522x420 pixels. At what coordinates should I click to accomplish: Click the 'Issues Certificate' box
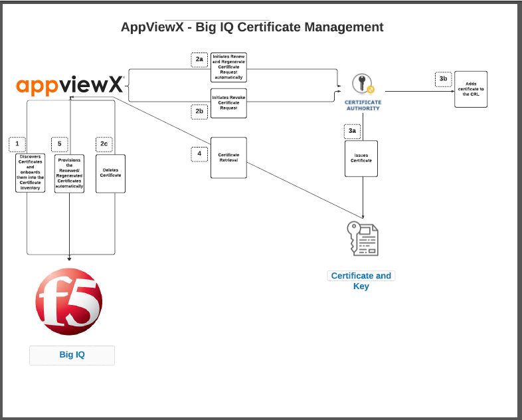[x=361, y=159]
